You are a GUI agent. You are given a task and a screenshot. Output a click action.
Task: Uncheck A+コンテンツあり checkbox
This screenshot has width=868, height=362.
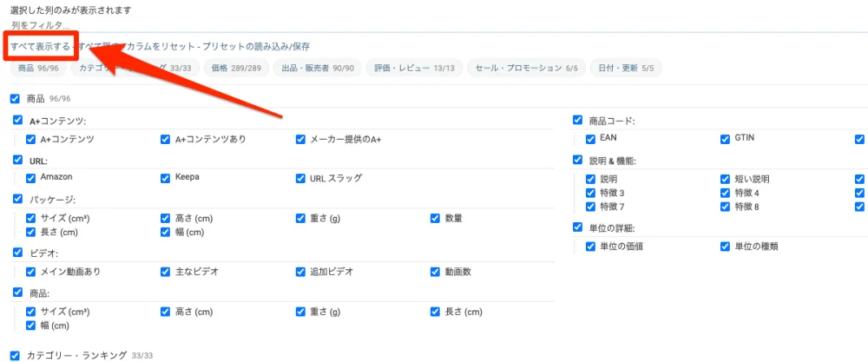(x=165, y=139)
